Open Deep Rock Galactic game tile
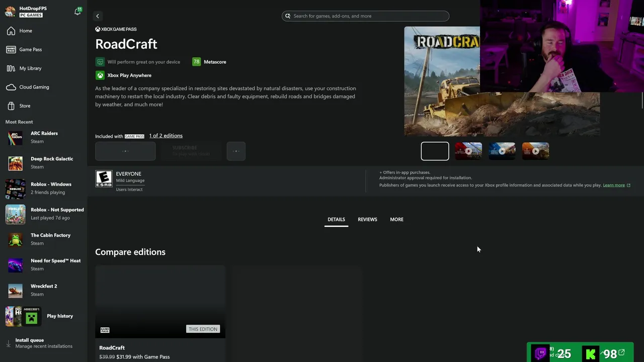The image size is (644, 362). pos(43,163)
